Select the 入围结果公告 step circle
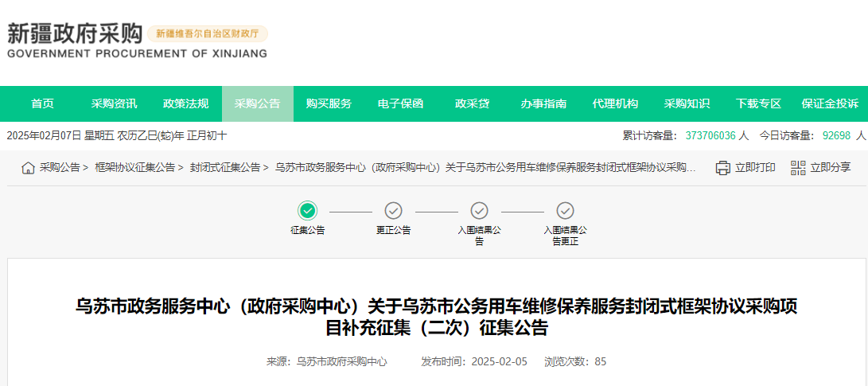Viewport: 868px width, 386px height. [x=479, y=211]
